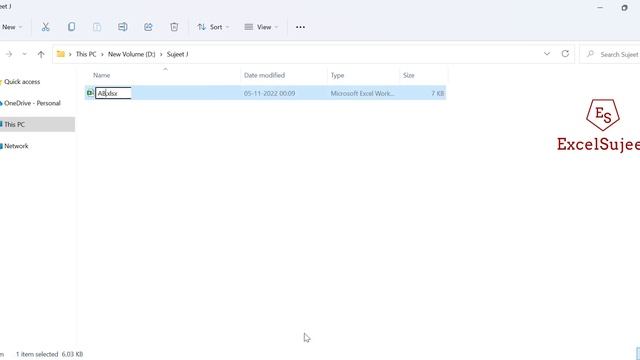Open the View dropdown menu
This screenshot has width=640, height=360.
[x=261, y=27]
